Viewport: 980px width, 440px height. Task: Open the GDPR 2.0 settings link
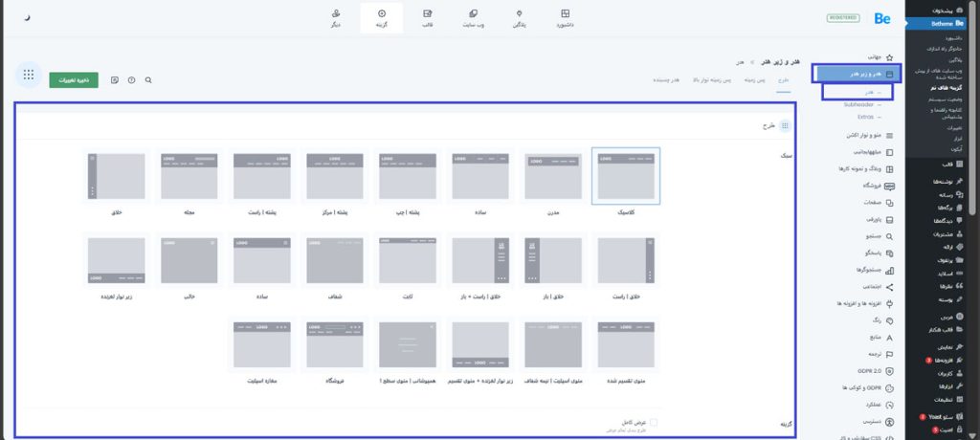point(866,370)
